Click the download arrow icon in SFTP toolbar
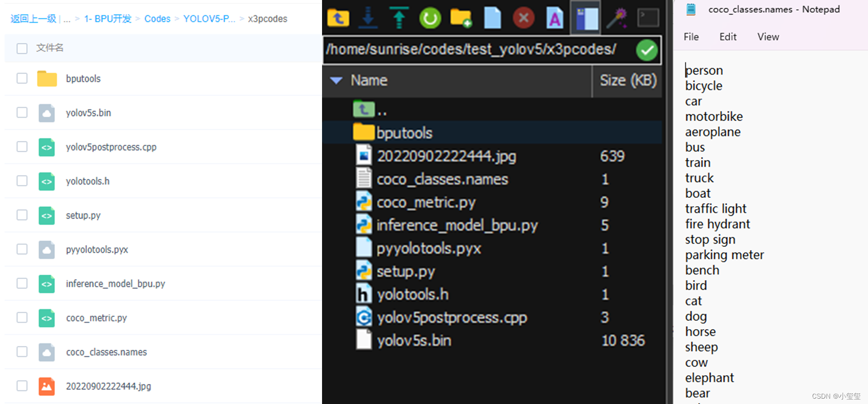This screenshot has height=404, width=868. [x=368, y=18]
